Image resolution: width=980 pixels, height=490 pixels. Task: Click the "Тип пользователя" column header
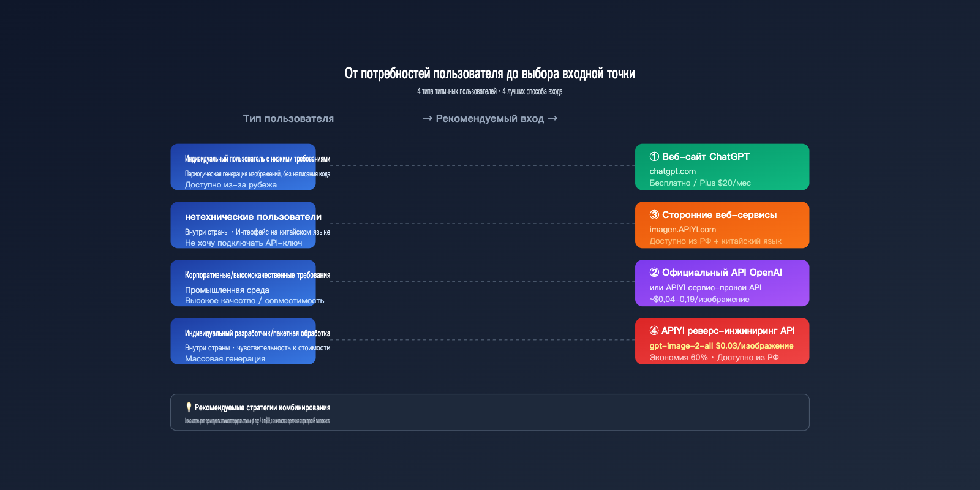pos(288,119)
